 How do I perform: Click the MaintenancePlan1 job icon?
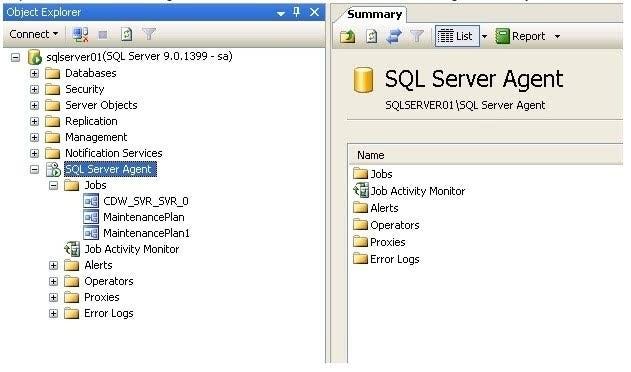point(91,233)
